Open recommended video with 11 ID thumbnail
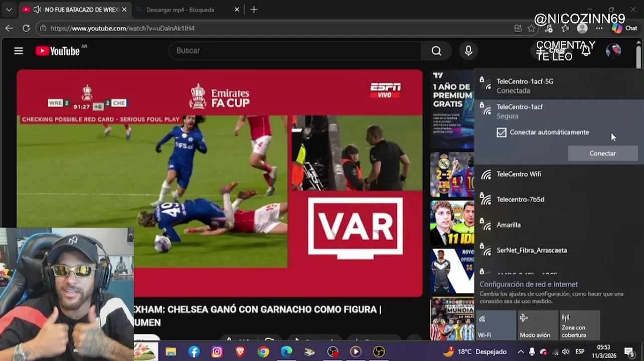The image size is (644, 361). coord(452,223)
